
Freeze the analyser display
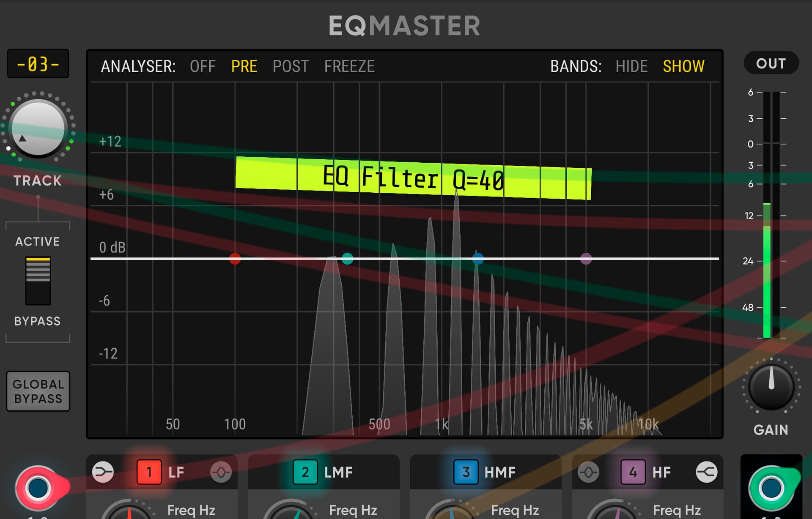pyautogui.click(x=349, y=66)
